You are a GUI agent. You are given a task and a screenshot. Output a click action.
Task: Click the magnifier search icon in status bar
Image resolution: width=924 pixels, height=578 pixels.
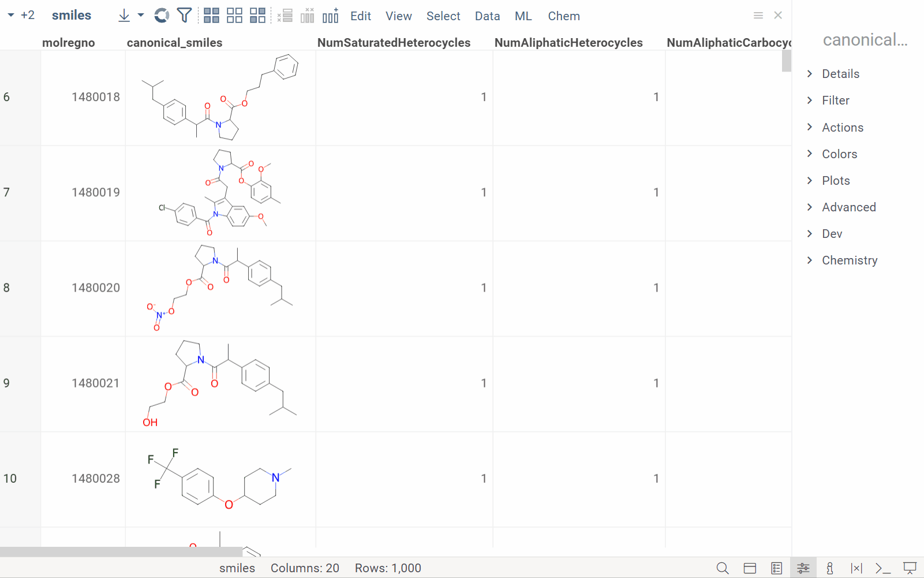pyautogui.click(x=722, y=568)
